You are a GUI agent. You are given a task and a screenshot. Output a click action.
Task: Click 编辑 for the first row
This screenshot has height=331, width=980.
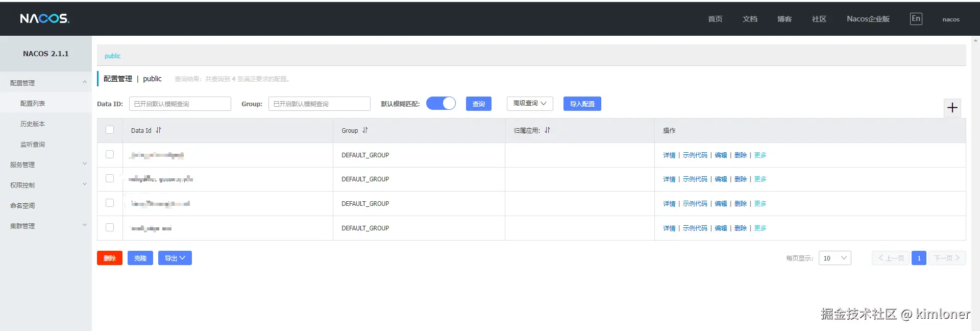721,155
